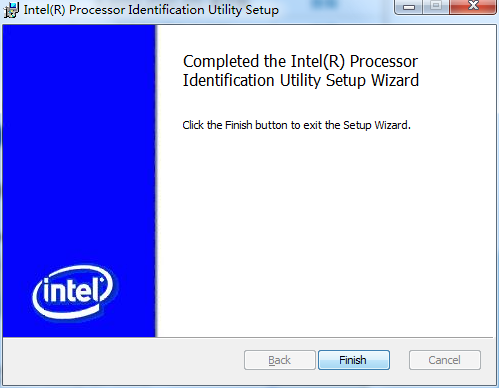The width and height of the screenshot is (499, 388).
Task: Click the Intel logo on the blue banner
Action: [x=73, y=292]
